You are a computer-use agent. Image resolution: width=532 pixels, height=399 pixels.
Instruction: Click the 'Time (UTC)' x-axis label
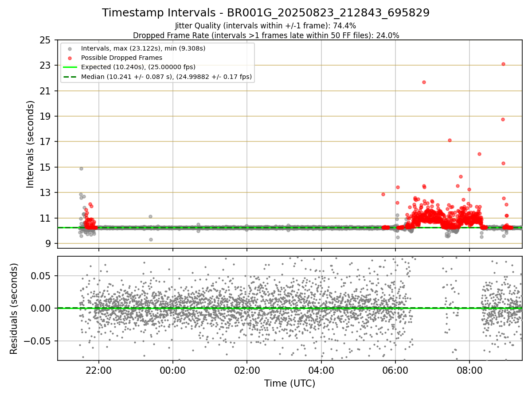[289, 383]
